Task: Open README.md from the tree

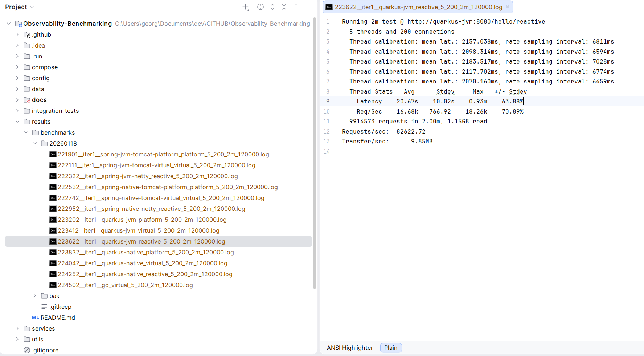Action: (57, 318)
